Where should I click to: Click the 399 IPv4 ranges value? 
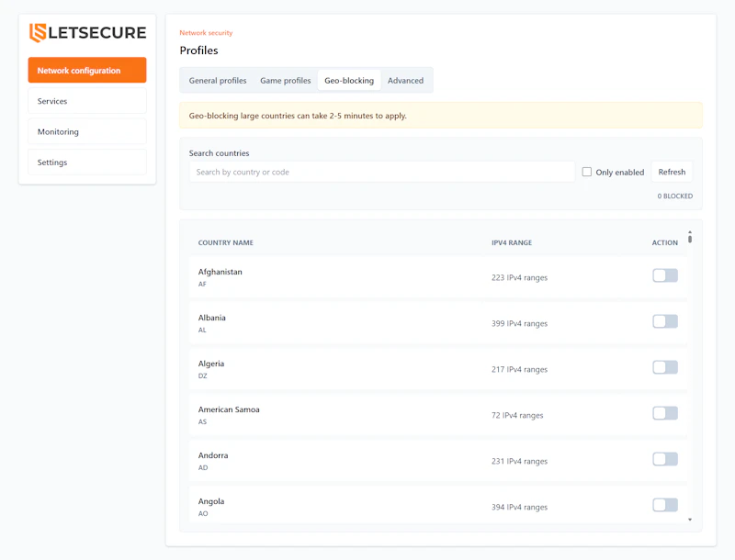[x=519, y=323]
